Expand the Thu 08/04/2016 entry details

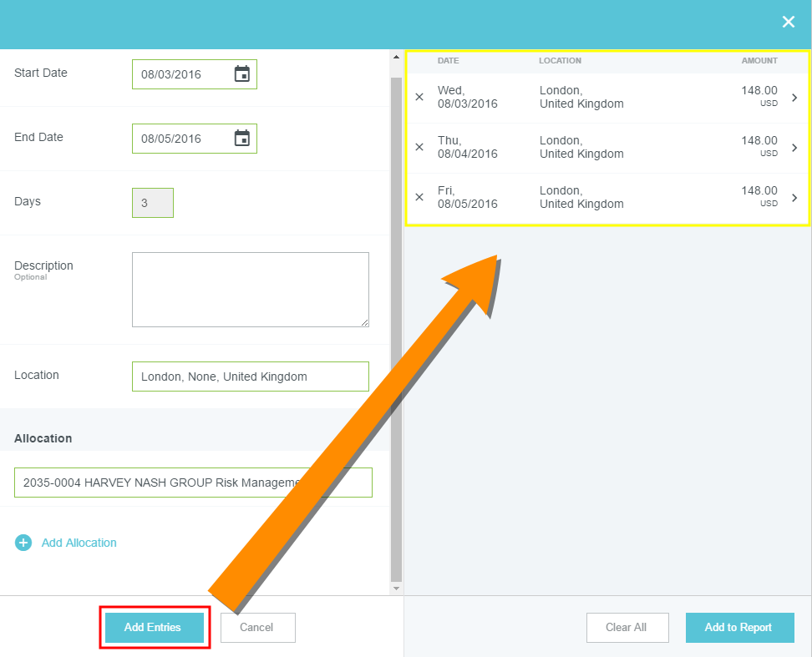tap(794, 148)
